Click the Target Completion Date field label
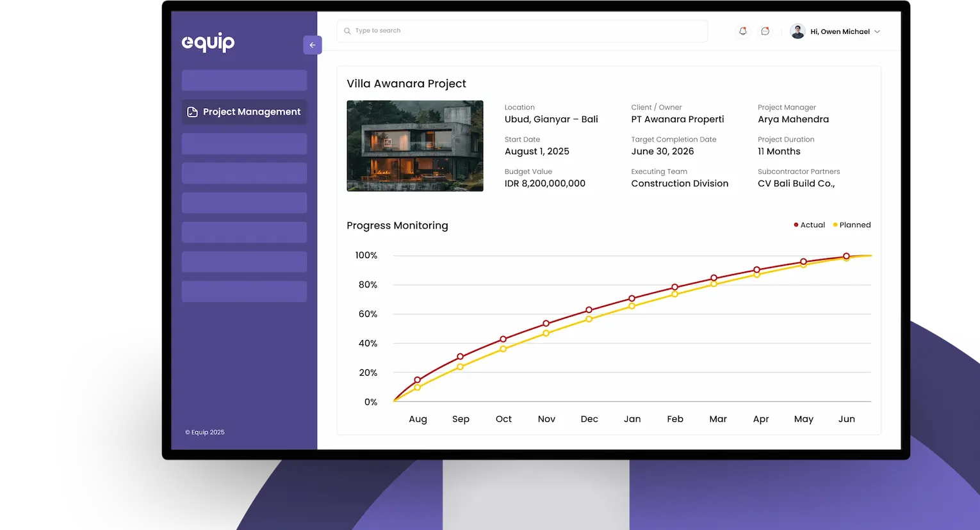 tap(674, 140)
